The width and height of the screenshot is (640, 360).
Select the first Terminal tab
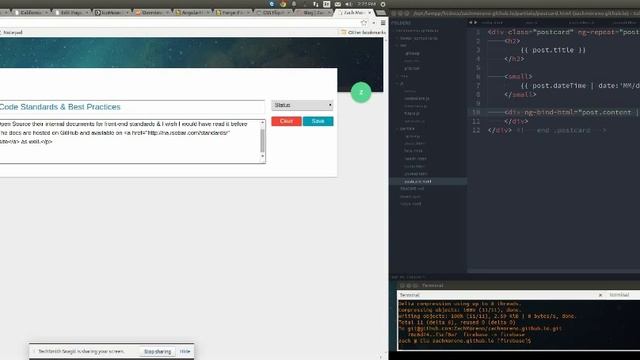pyautogui.click(x=500, y=295)
